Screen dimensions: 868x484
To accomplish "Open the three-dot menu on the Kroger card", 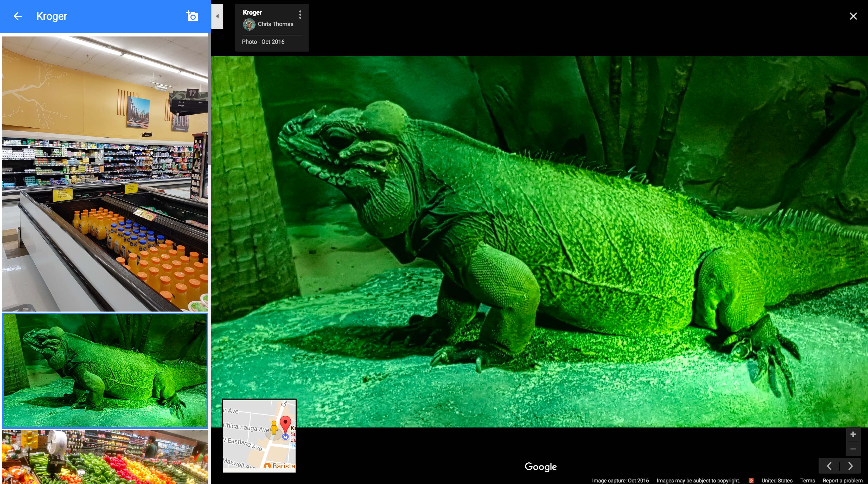I will pyautogui.click(x=300, y=15).
